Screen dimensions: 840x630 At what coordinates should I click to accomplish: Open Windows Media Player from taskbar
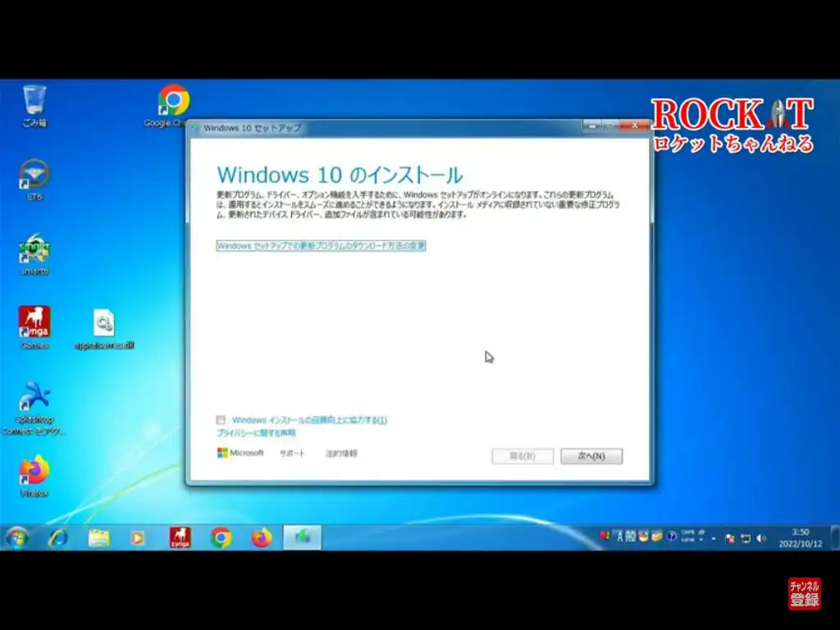138,538
